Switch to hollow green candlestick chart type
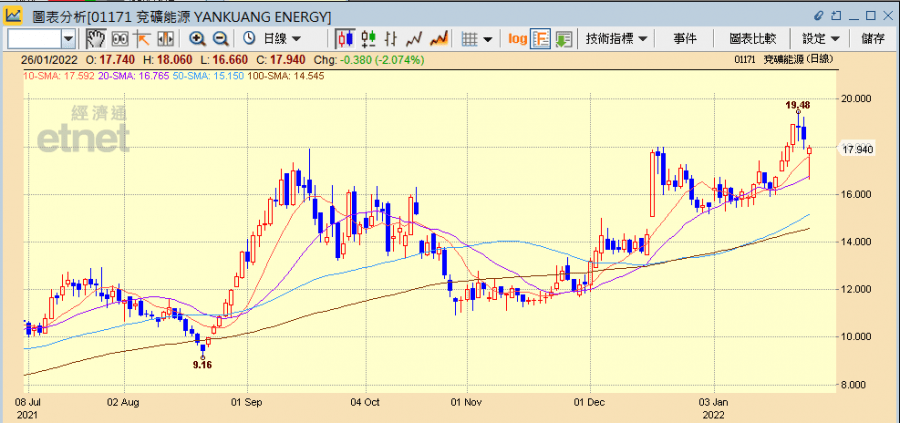The height and width of the screenshot is (423, 900). (368, 38)
